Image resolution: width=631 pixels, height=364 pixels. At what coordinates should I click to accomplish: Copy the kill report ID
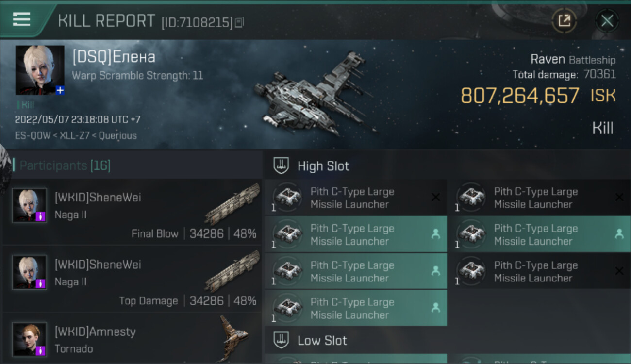[x=239, y=22]
